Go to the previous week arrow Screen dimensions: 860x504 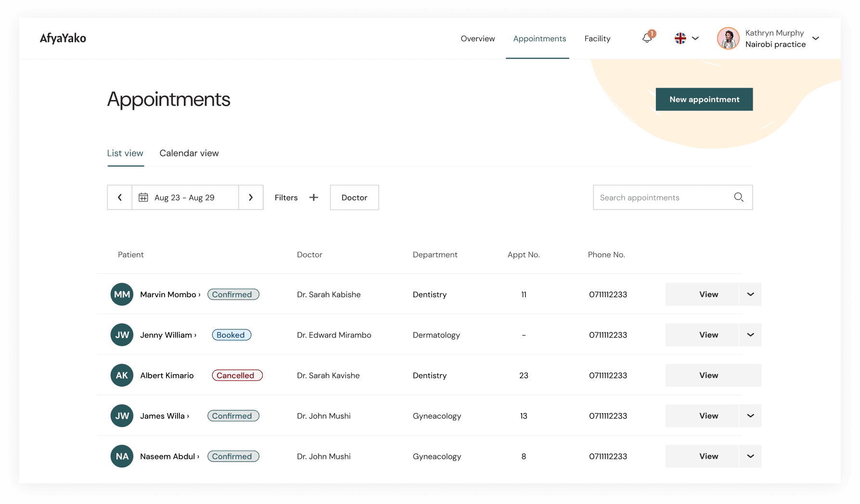120,197
